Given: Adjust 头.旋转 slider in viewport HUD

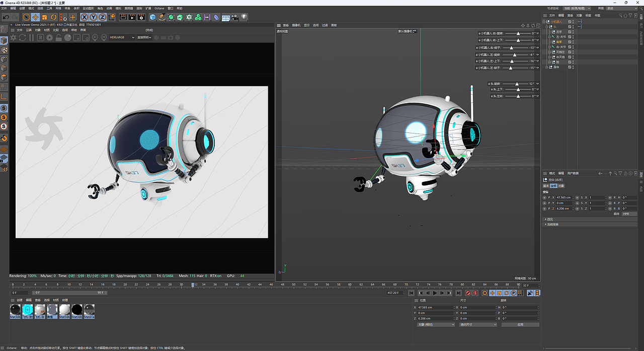Looking at the screenshot, I should click(x=514, y=84).
